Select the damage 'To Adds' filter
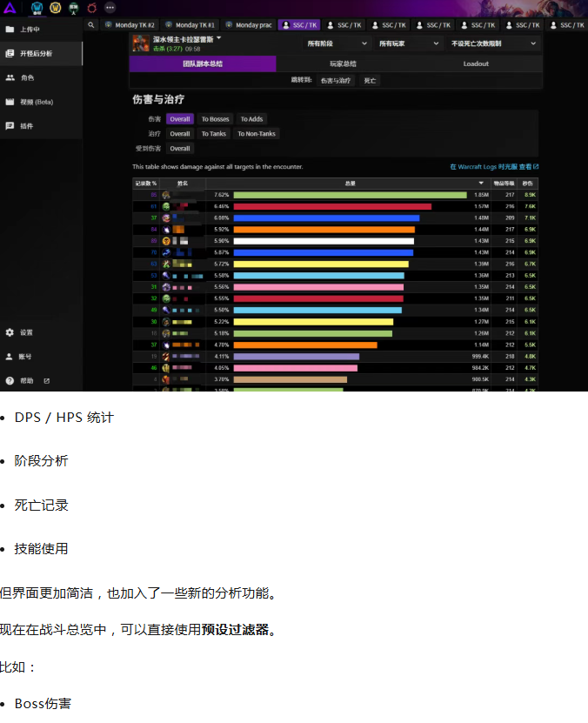Image resolution: width=588 pixels, height=723 pixels. (251, 119)
